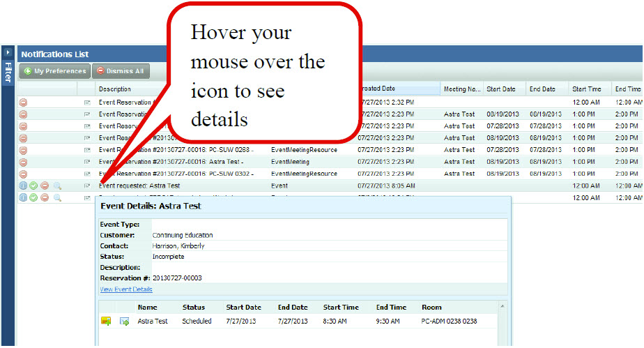Dismiss the PC-SUW 0268 reservation notification
Image resolution: width=644 pixels, height=348 pixels.
24,150
